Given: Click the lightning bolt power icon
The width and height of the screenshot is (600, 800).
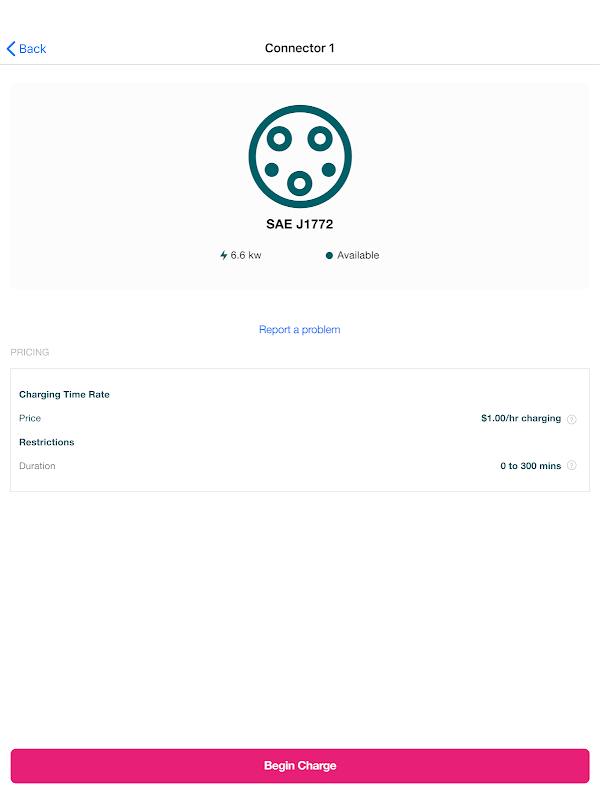Looking at the screenshot, I should pyautogui.click(x=223, y=255).
